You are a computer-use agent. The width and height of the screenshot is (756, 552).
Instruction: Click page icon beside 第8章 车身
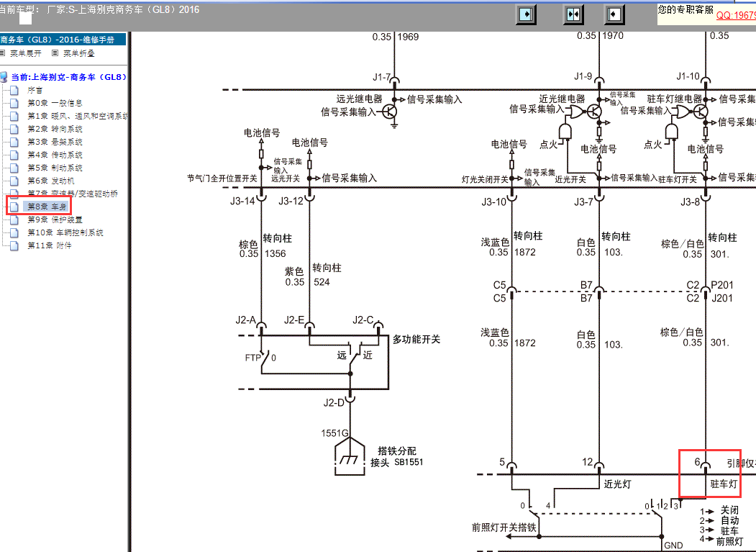coord(14,207)
